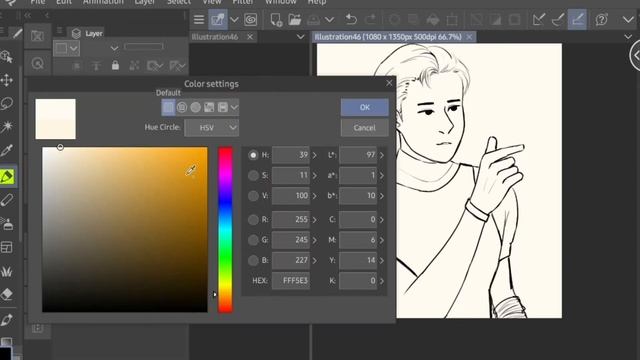
Task: Select the Eyedropper tool in left toolbar
Action: click(7, 151)
